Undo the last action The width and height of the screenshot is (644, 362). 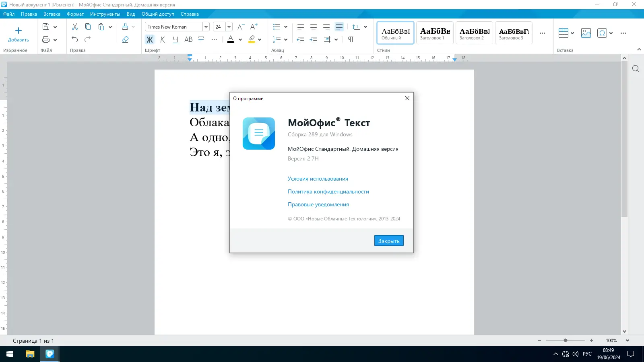(75, 39)
